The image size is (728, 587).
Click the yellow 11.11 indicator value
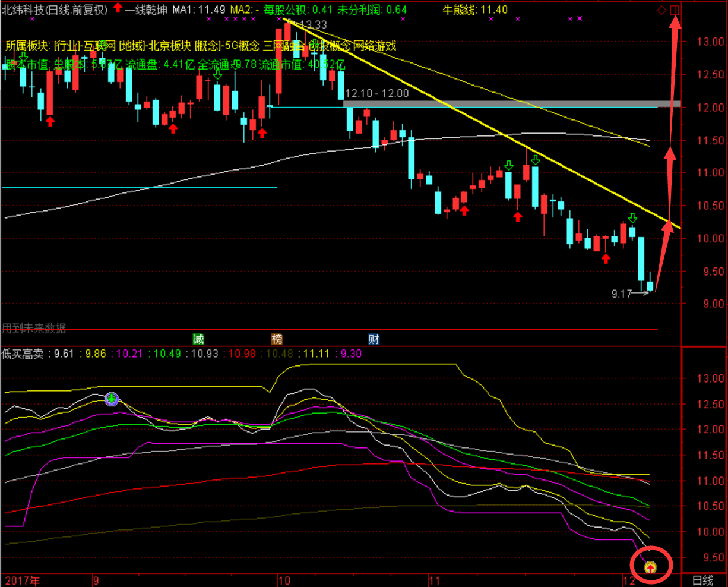tap(316, 354)
